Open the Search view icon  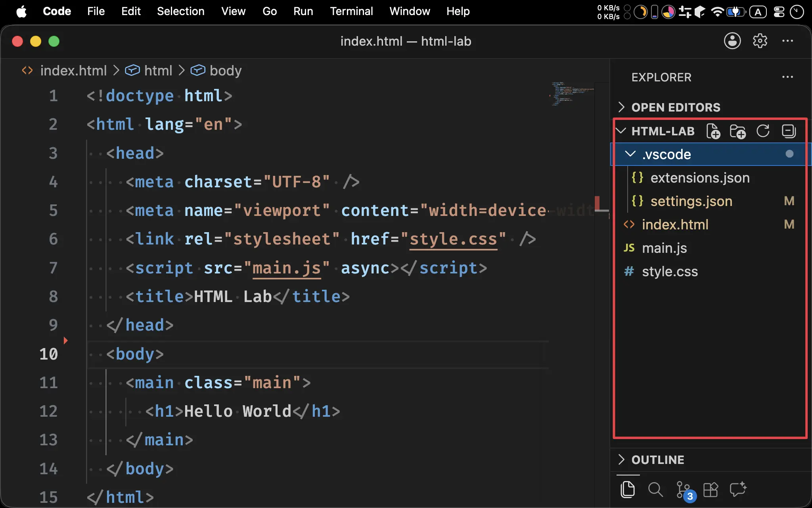(655, 489)
